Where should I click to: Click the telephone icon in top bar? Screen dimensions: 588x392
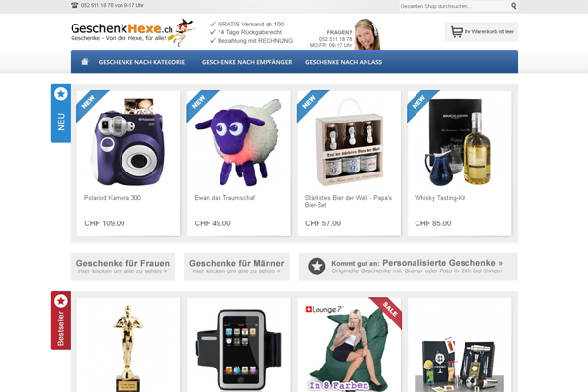74,5
